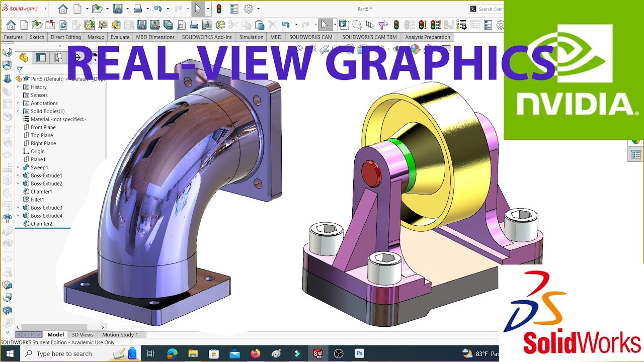Switch to the Evaluate tab

tap(120, 37)
